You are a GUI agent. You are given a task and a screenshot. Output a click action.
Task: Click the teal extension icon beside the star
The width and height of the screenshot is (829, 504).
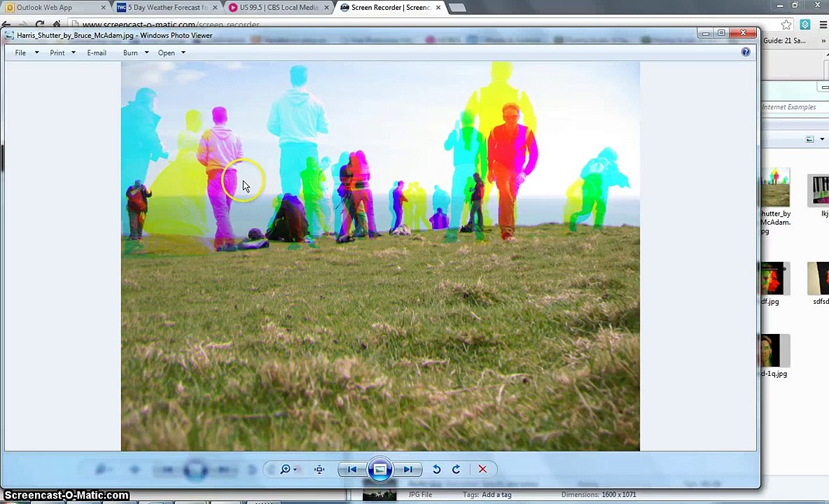point(805,24)
